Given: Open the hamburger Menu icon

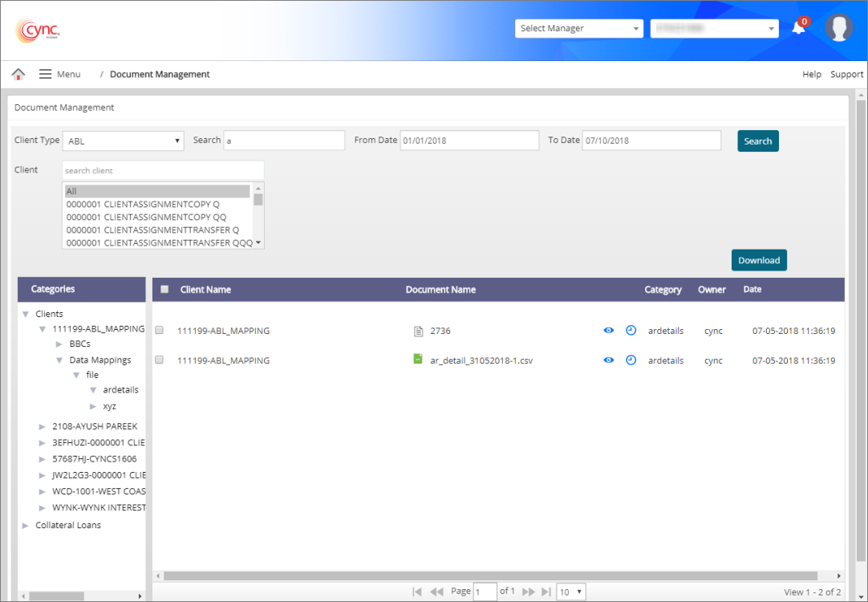Looking at the screenshot, I should tap(46, 74).
